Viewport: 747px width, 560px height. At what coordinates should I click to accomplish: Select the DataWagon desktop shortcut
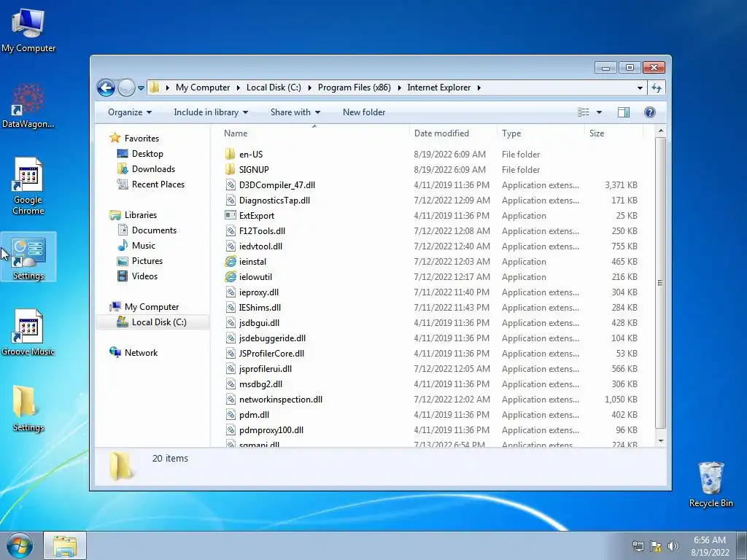coord(28,106)
